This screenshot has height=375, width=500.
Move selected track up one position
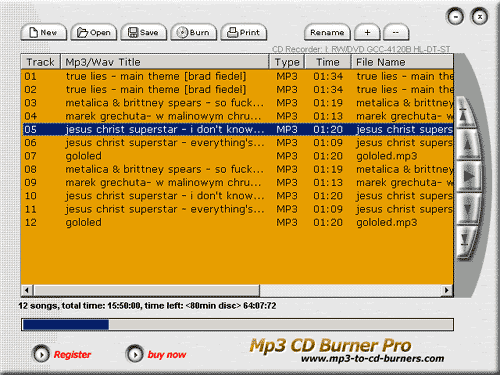click(468, 145)
